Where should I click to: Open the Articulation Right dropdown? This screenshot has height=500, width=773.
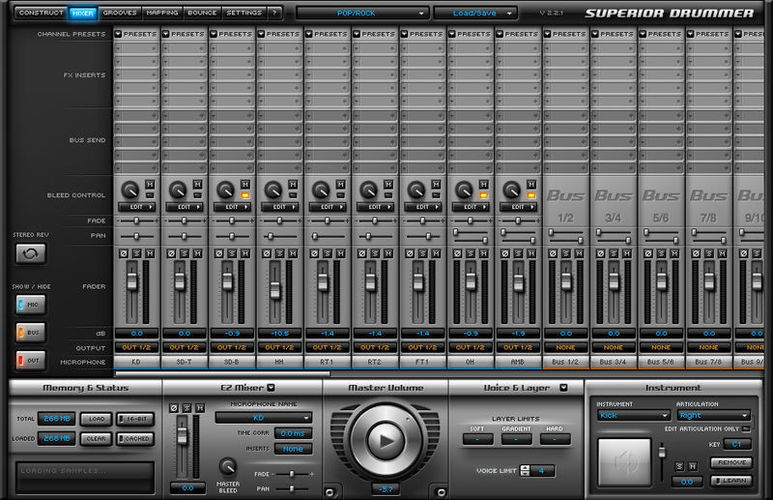tap(714, 415)
